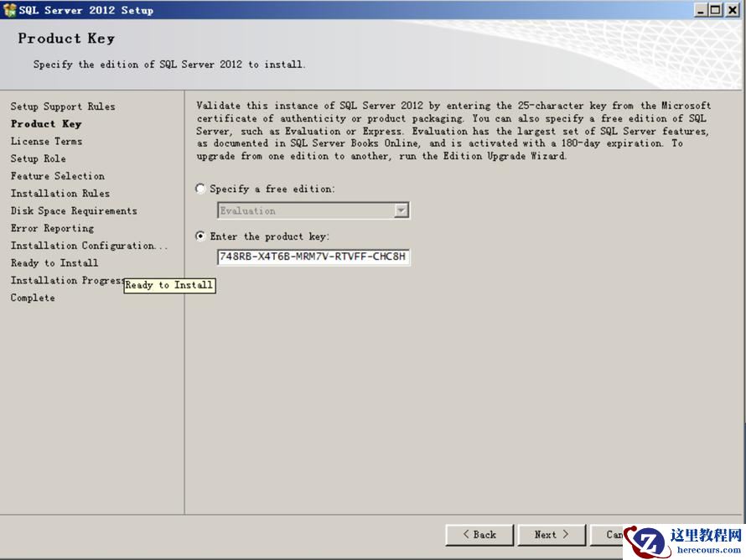746x560 pixels.
Task: Close the SQL Server 2012 Setup window
Action: [732, 9]
